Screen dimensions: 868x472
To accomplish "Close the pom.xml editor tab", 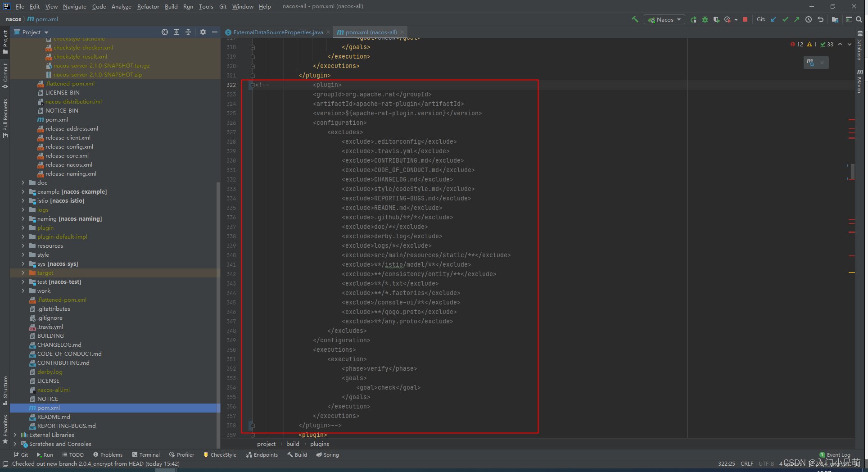I will (x=402, y=32).
